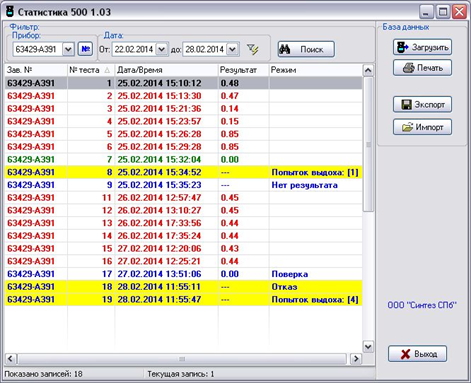Image resolution: width=471 pixels, height=383 pixels.
Task: Select green row with time 15:32:04
Action: click(183, 159)
